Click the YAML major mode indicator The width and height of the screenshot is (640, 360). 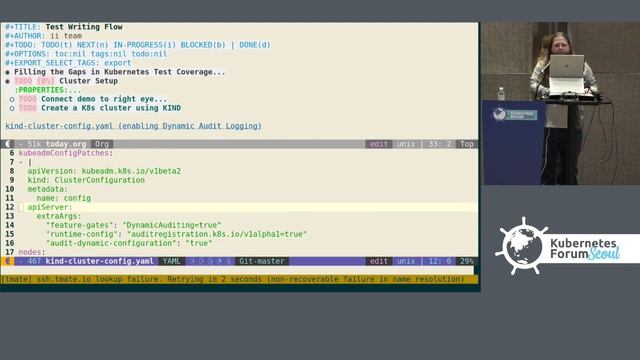171,261
